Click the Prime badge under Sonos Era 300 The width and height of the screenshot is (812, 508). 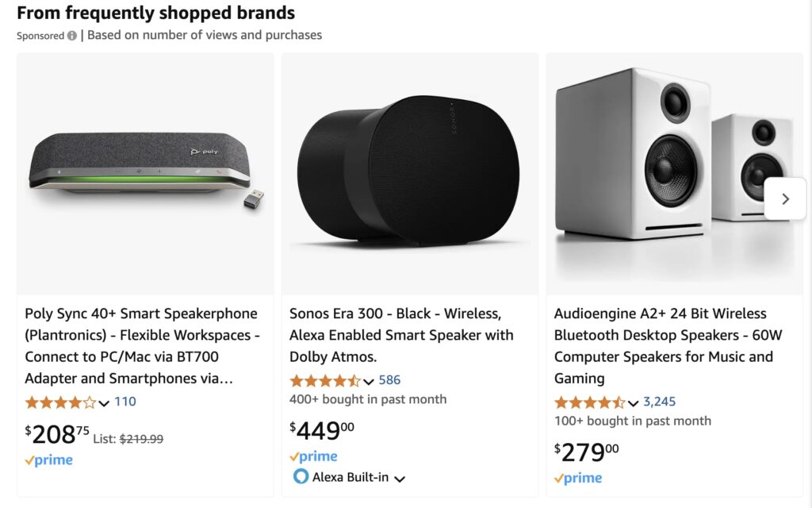313,456
